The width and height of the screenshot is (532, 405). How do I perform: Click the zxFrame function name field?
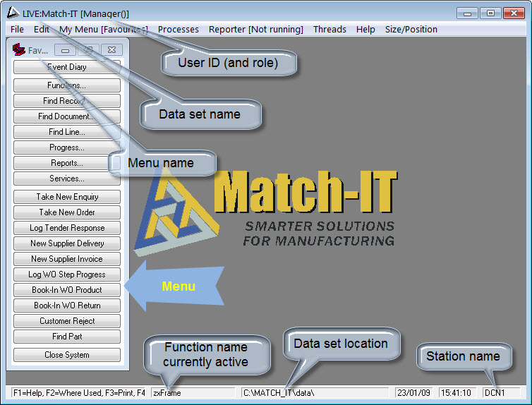click(x=193, y=393)
